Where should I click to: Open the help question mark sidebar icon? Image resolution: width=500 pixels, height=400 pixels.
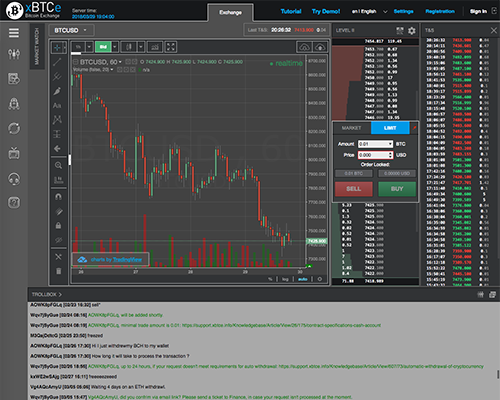click(x=14, y=202)
